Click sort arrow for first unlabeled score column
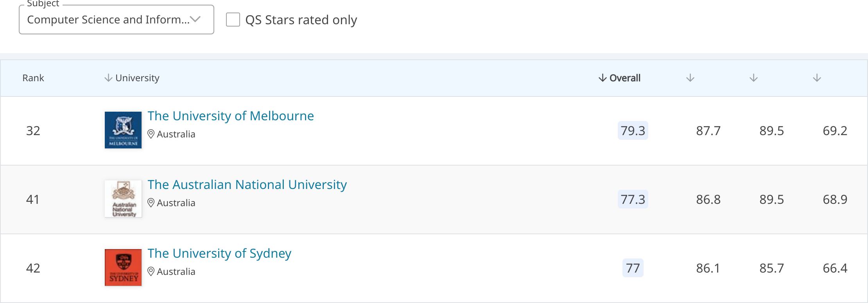The height and width of the screenshot is (303, 868). [690, 78]
